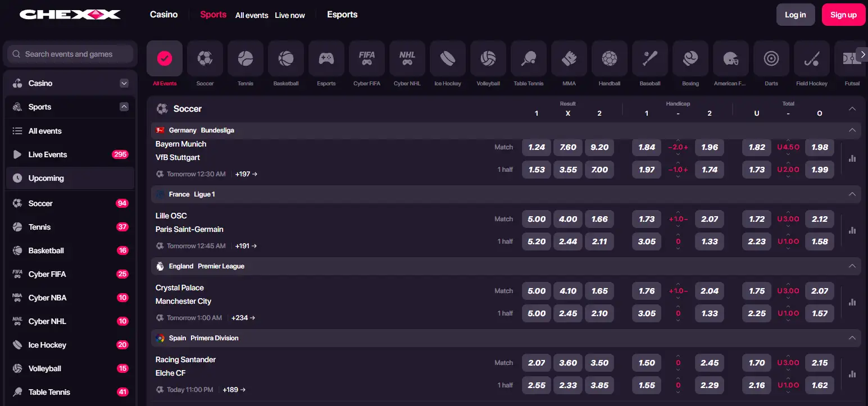Open +234 markets for Crystal Palace
This screenshot has height=406, width=868.
click(x=243, y=318)
